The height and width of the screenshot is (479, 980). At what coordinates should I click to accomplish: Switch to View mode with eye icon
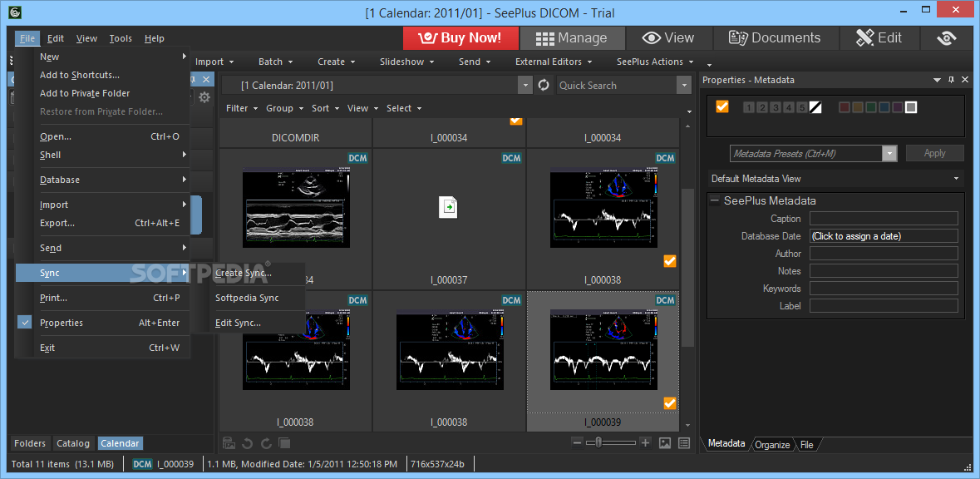(x=668, y=38)
